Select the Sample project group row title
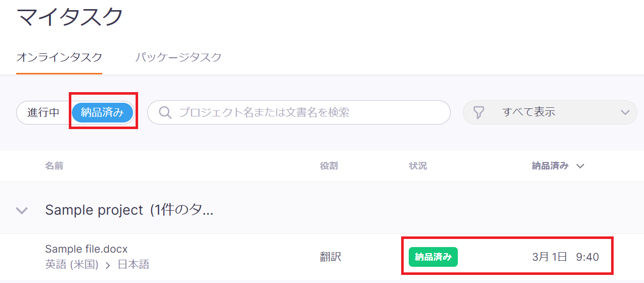The height and width of the screenshot is (283, 644). tap(129, 210)
